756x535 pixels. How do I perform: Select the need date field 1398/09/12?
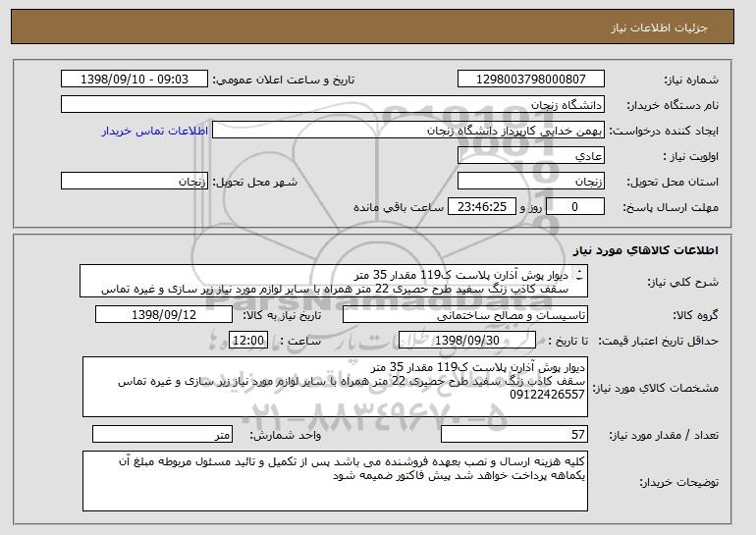click(x=164, y=315)
